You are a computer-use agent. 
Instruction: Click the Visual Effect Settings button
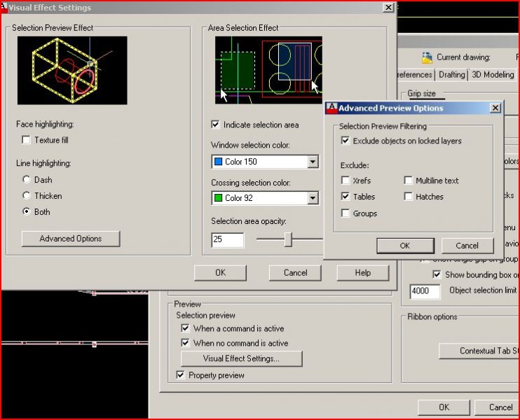point(241,359)
